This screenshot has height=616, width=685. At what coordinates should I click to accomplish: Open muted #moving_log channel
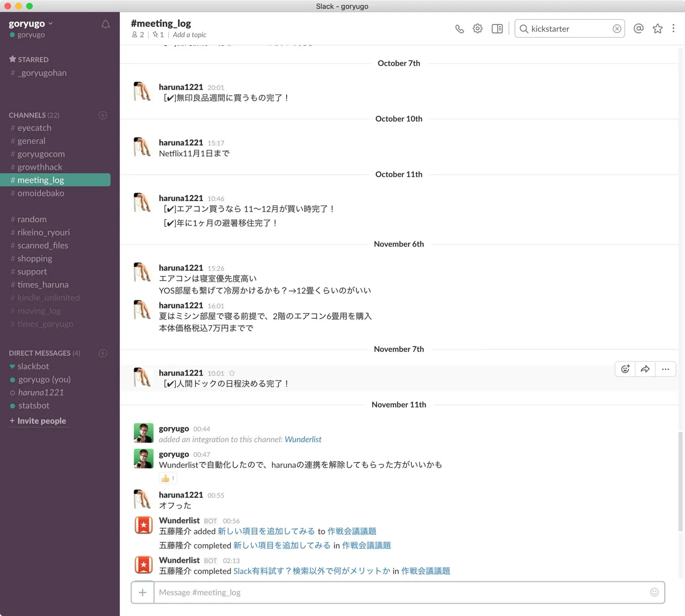[36, 311]
